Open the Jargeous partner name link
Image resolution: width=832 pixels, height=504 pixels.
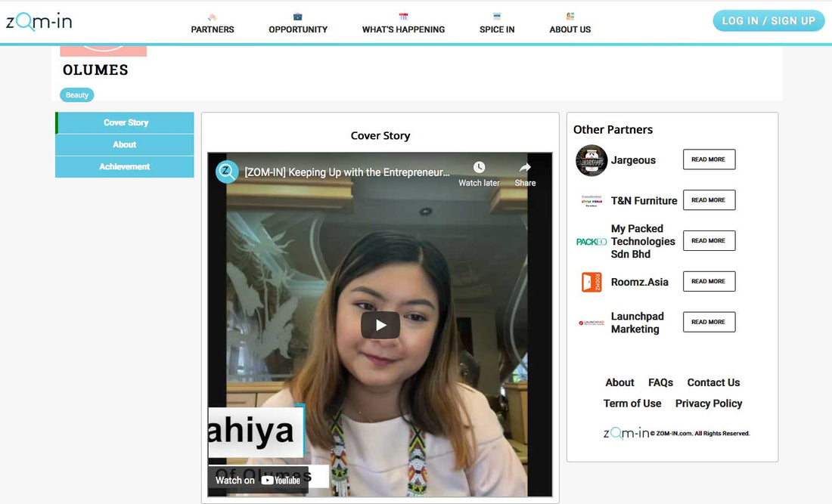click(633, 160)
